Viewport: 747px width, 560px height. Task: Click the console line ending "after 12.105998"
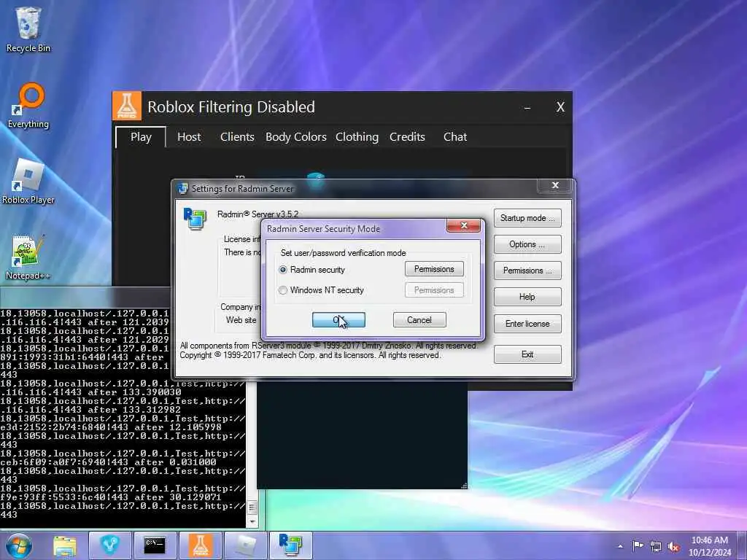(111, 427)
